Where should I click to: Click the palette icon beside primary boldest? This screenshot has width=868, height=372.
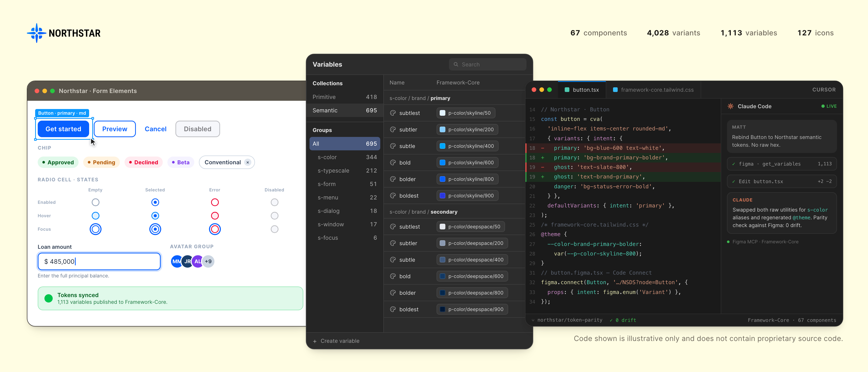tap(393, 196)
